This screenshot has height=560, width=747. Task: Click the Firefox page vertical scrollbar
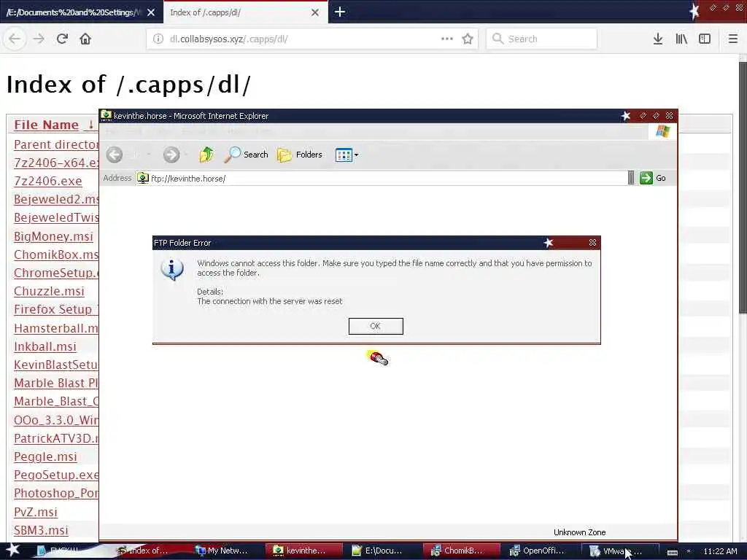tap(742, 187)
